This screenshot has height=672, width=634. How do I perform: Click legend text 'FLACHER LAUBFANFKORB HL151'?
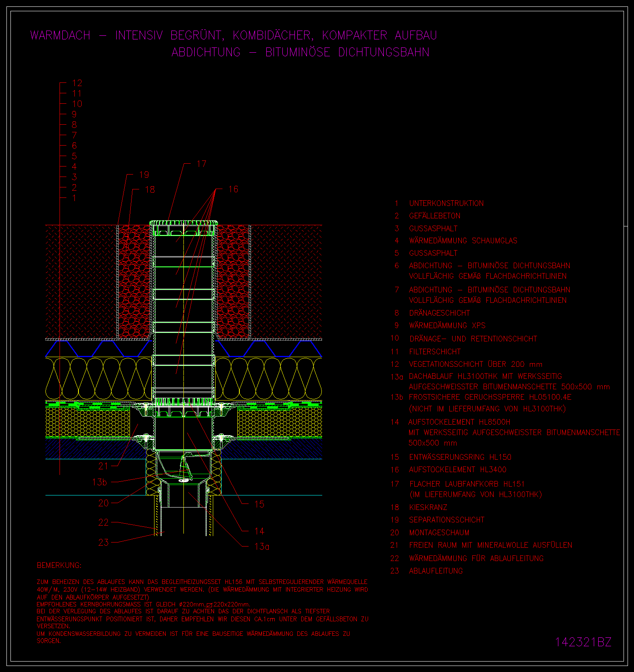coord(467,484)
